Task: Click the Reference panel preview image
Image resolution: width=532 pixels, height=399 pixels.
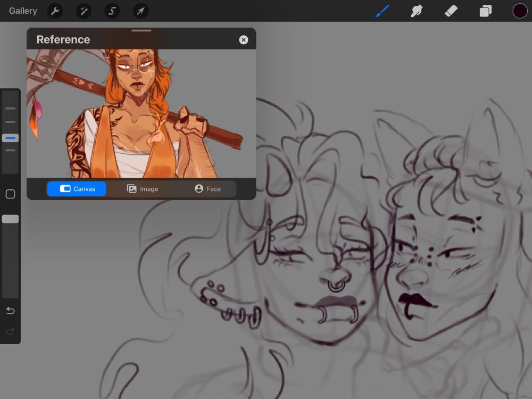Action: coord(141,113)
